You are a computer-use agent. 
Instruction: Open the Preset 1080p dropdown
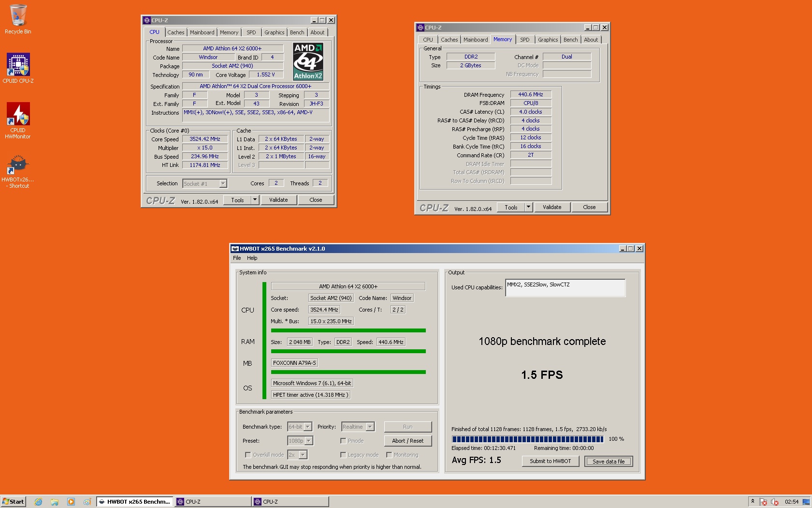300,441
